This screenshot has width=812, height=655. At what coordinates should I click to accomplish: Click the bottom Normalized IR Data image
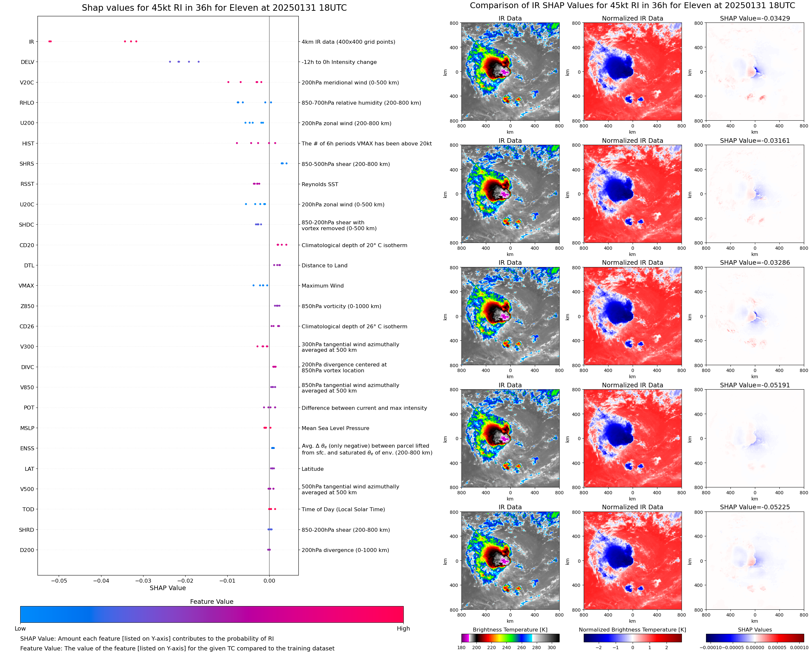[632, 560]
